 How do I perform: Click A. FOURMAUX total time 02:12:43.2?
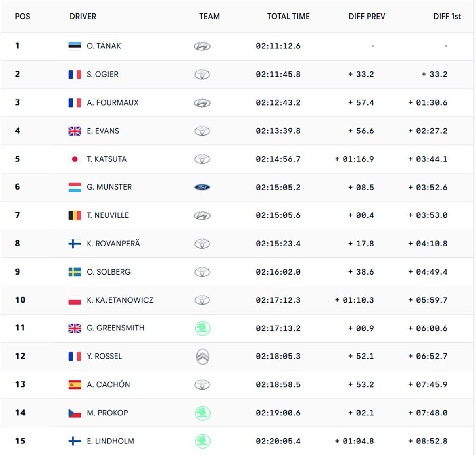[278, 103]
